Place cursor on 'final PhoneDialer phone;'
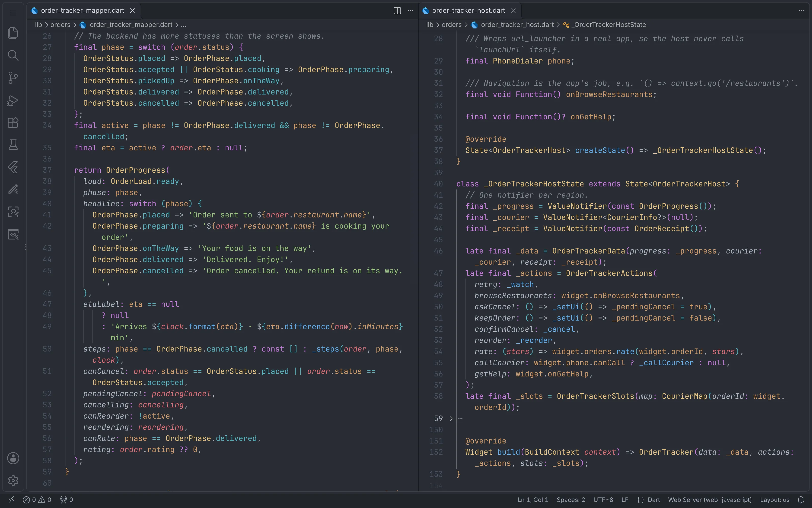This screenshot has width=812, height=508. click(520, 61)
